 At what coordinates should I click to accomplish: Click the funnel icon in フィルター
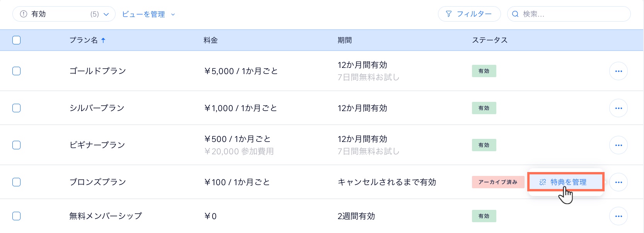(448, 14)
